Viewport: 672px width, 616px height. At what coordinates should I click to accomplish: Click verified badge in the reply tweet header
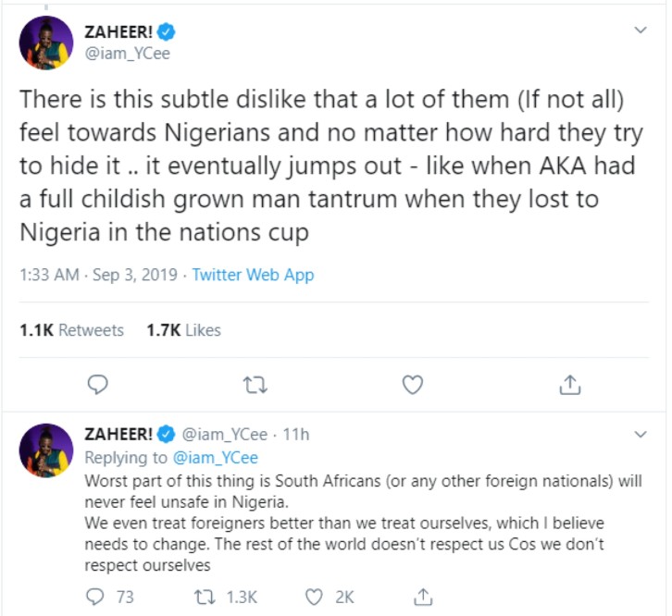pos(167,434)
